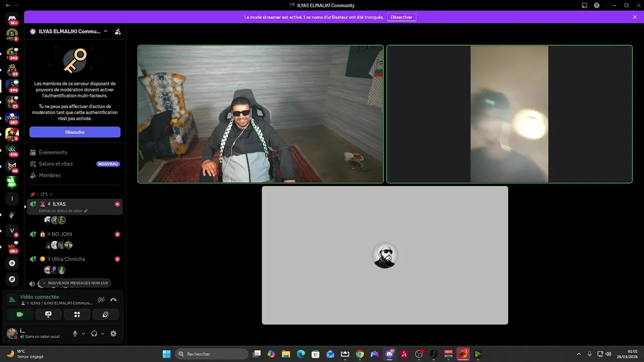The image size is (644, 362).
Task: Open the server icon with badge 476
Action: 12,150
